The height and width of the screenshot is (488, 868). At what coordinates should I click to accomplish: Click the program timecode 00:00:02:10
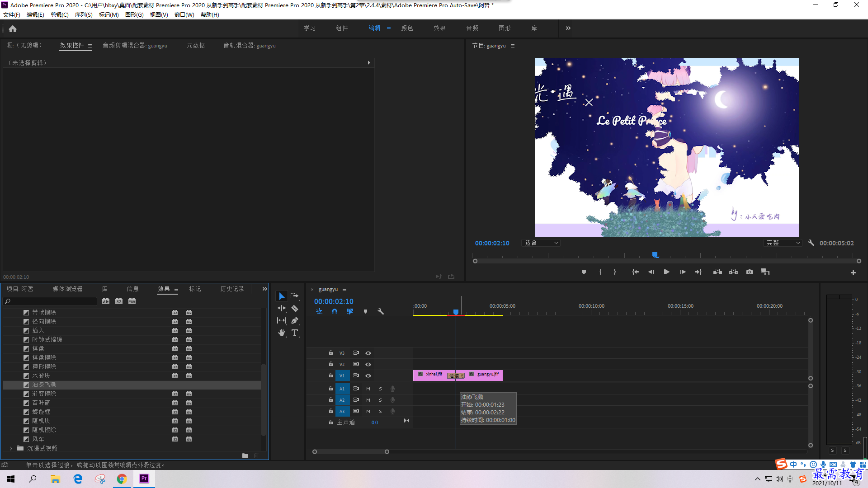(x=492, y=243)
